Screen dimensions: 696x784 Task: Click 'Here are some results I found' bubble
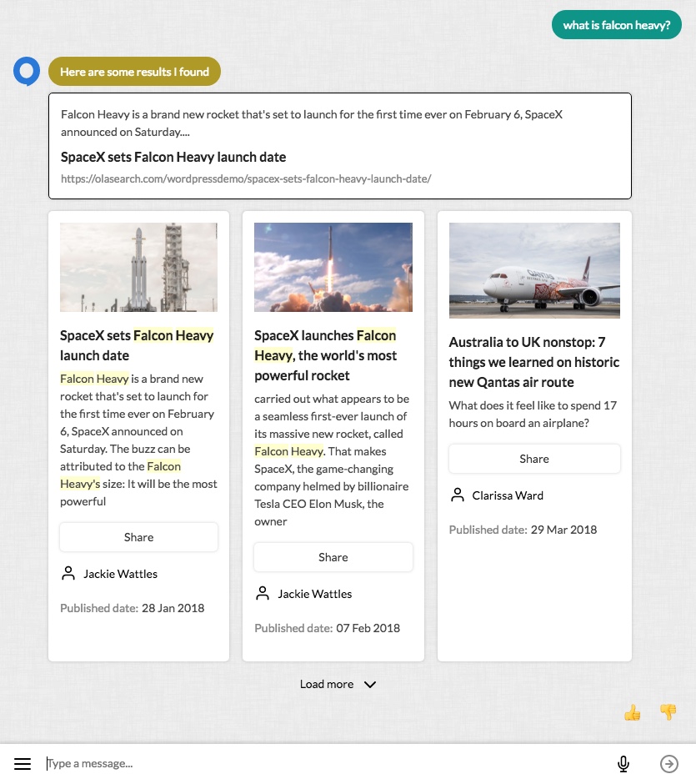point(134,72)
